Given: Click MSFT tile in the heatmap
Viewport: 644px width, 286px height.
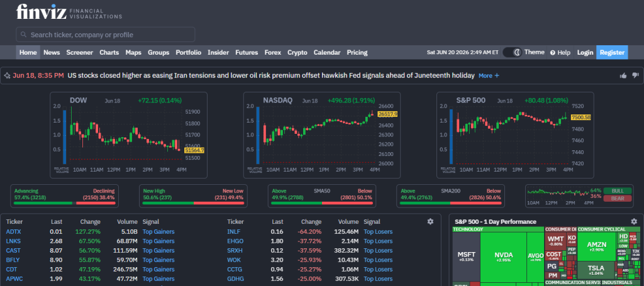Looking at the screenshot, I should pyautogui.click(x=466, y=257).
